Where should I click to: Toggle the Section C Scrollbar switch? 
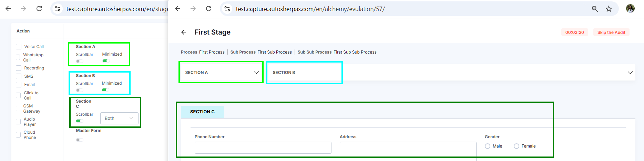(x=80, y=121)
